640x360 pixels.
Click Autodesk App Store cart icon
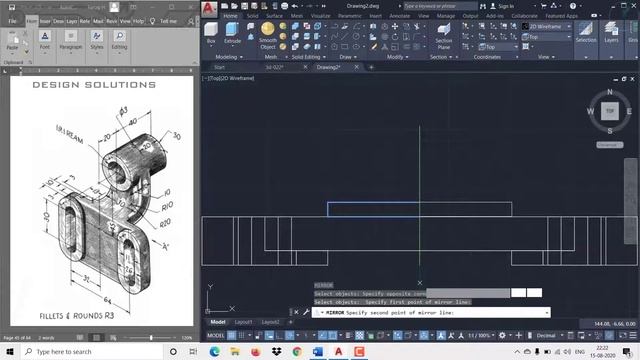pos(543,6)
